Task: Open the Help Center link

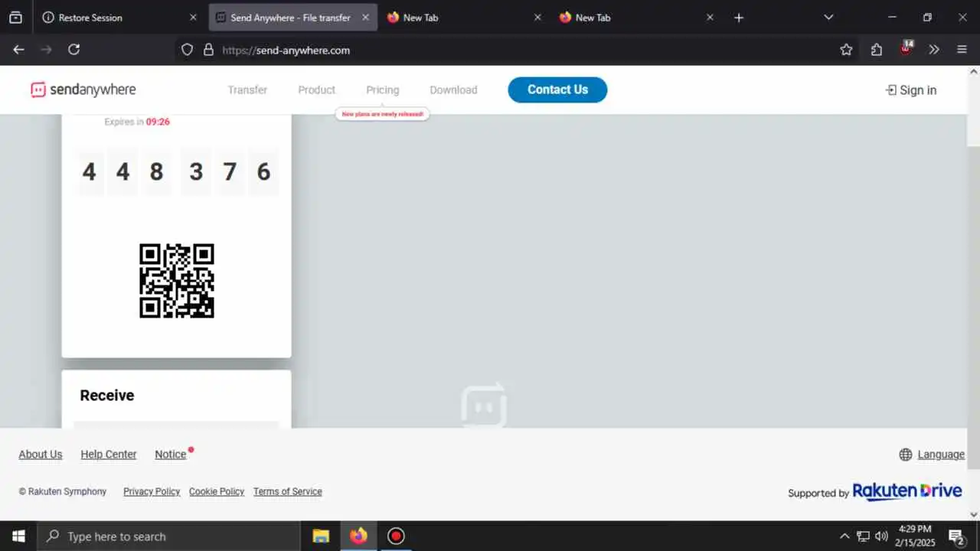Action: click(x=109, y=455)
